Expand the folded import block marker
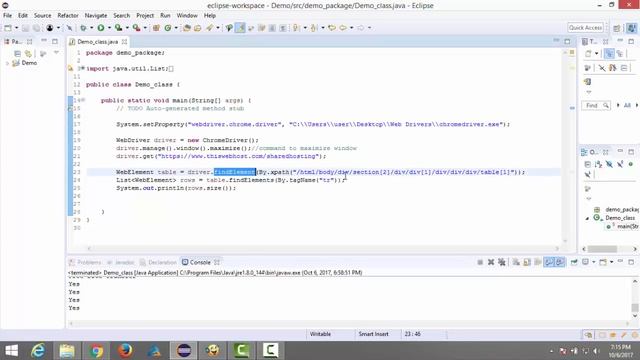 point(82,68)
